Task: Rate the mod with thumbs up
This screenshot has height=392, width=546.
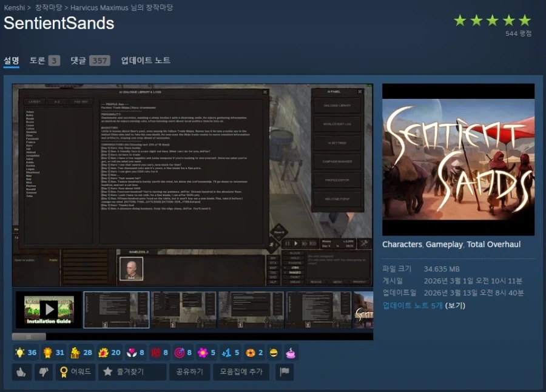Action: click(22, 372)
